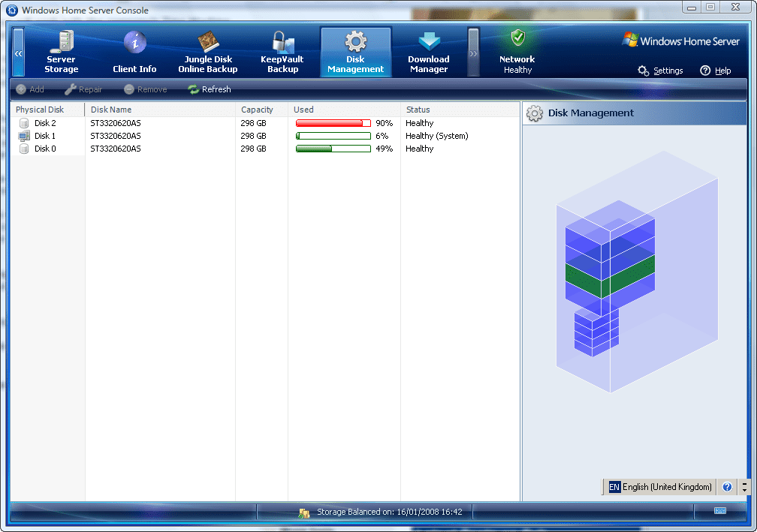Click the 49% usage bar

click(333, 149)
